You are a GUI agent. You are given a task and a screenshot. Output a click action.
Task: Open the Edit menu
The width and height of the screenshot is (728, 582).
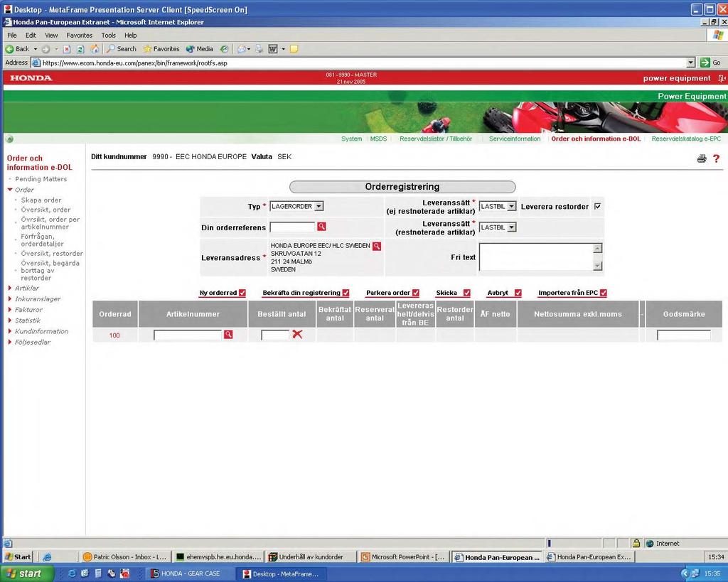(31, 36)
